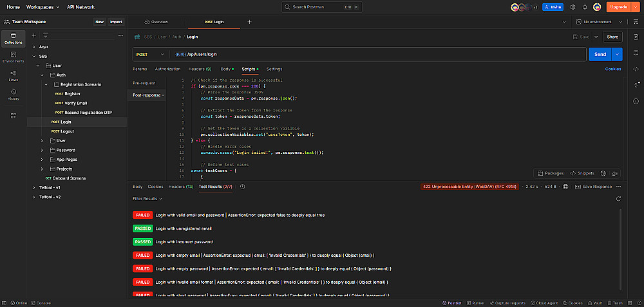
Task: Expand the Filter Results dropdown
Action: 147,199
